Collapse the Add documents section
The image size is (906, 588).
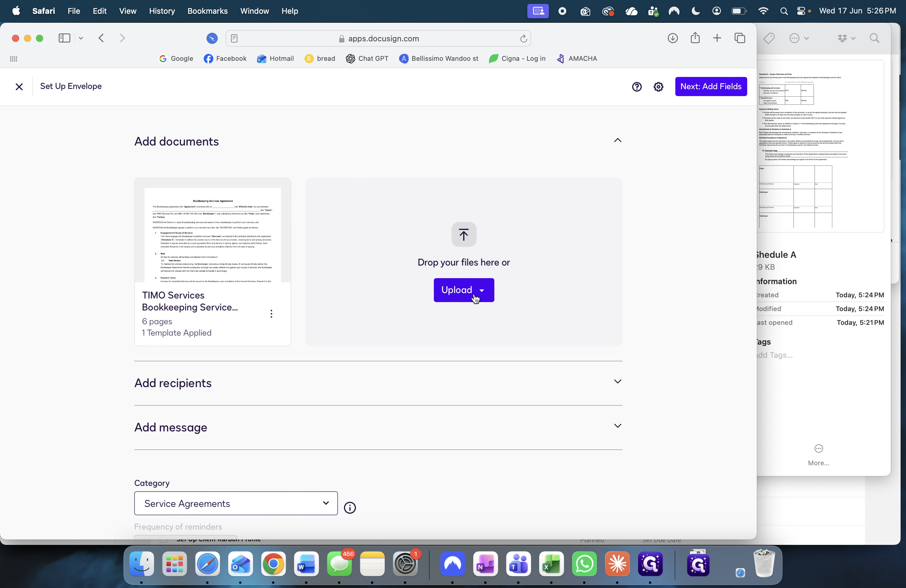click(617, 140)
